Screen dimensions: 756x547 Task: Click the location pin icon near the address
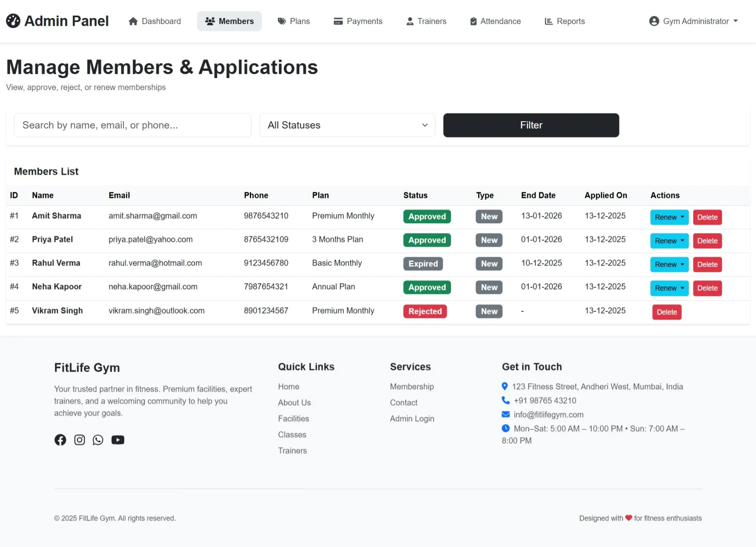[x=505, y=386]
